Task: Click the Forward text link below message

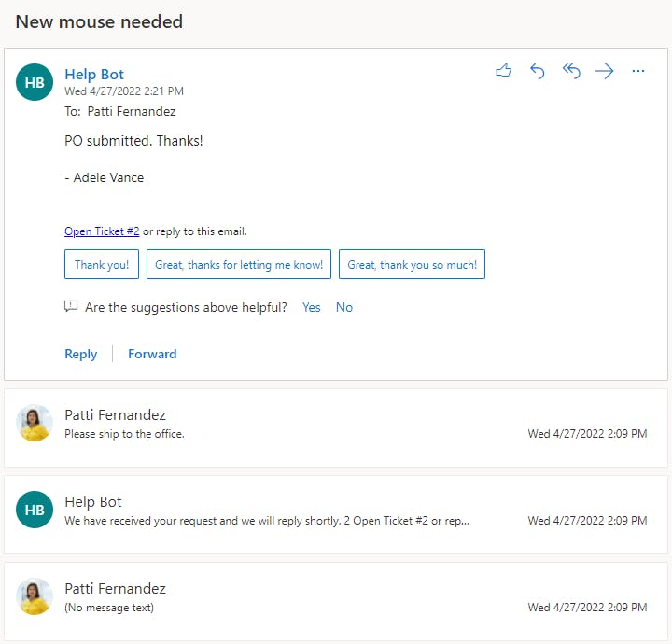Action: [152, 354]
